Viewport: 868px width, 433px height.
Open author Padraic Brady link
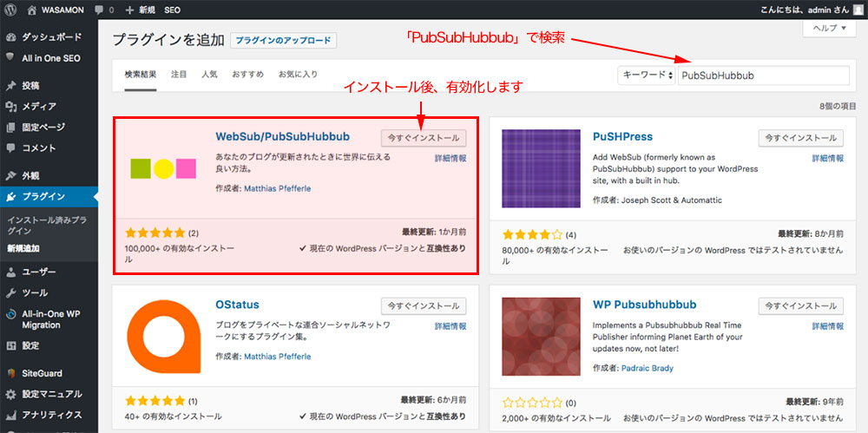pyautogui.click(x=648, y=368)
